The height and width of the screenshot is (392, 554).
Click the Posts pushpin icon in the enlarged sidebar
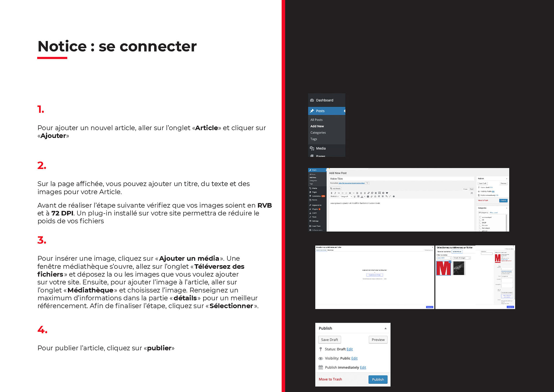pyautogui.click(x=312, y=111)
